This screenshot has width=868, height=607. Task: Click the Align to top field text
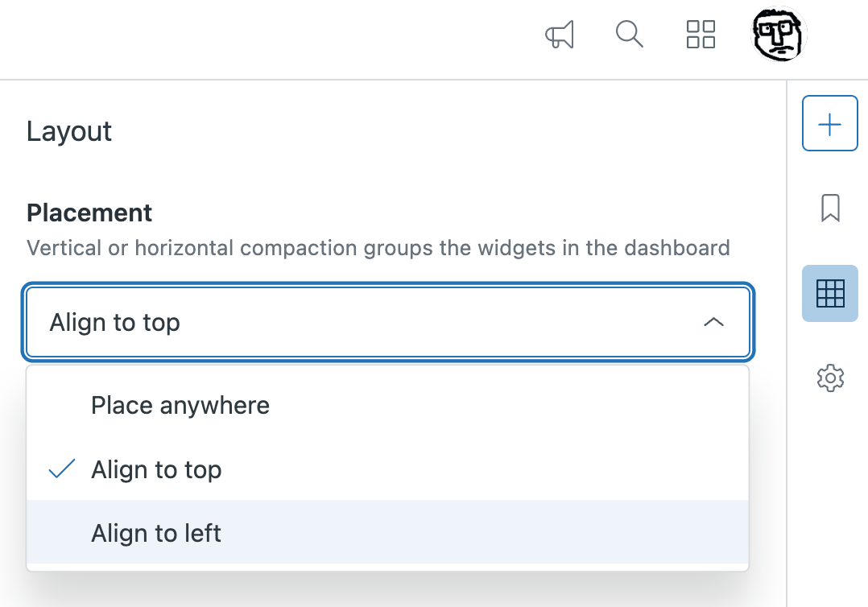[x=114, y=322]
